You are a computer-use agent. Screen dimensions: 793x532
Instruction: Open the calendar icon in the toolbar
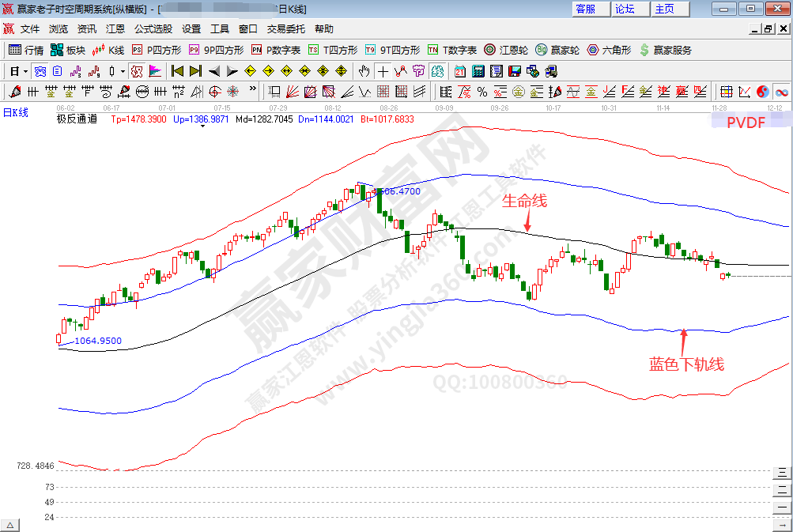pyautogui.click(x=459, y=71)
